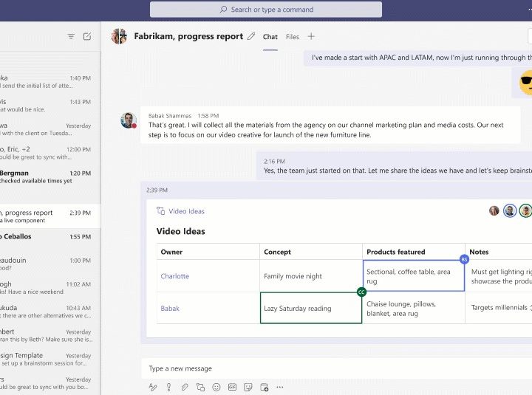
Task: Open the sticker picker
Action: click(x=248, y=387)
